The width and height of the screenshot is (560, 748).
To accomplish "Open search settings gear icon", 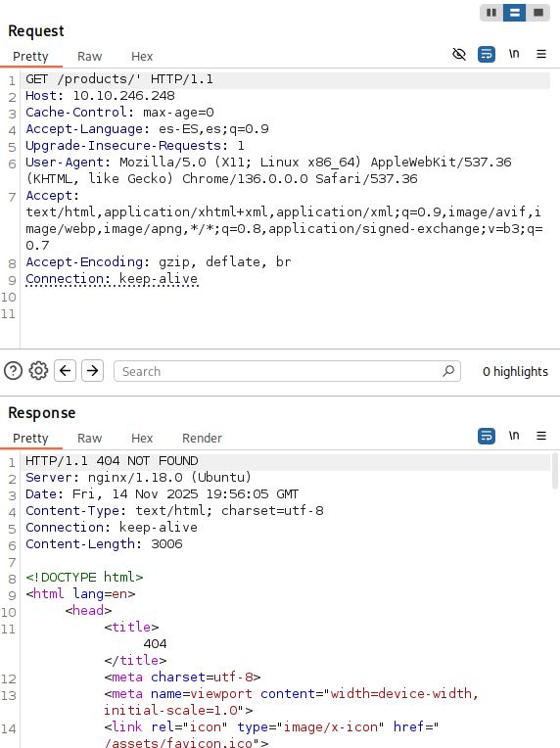I will pyautogui.click(x=38, y=371).
